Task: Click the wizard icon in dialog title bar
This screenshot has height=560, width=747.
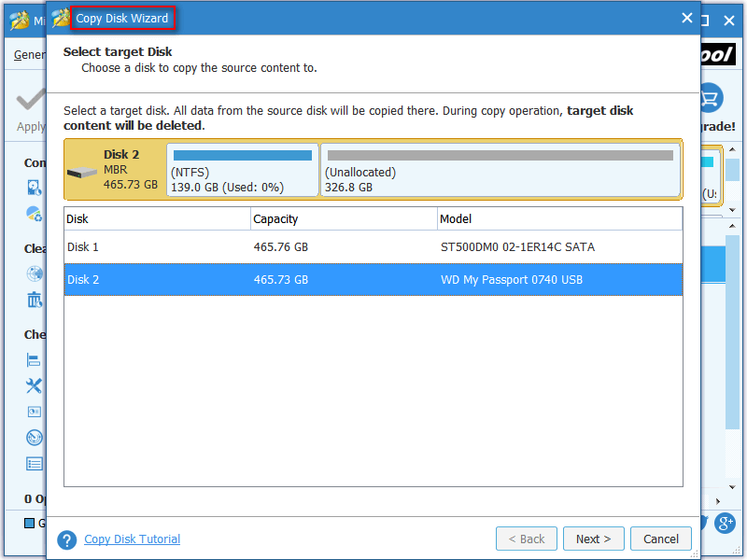Action: 61,18
